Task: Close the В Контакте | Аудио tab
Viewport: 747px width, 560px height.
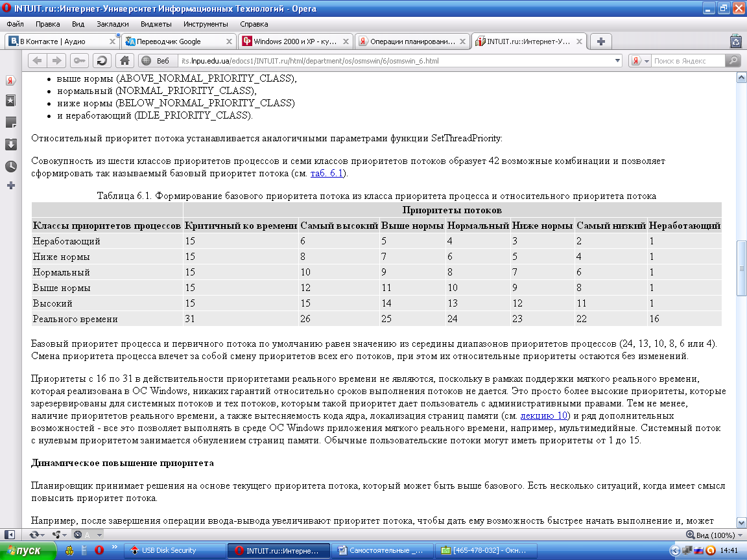Action: pos(112,41)
